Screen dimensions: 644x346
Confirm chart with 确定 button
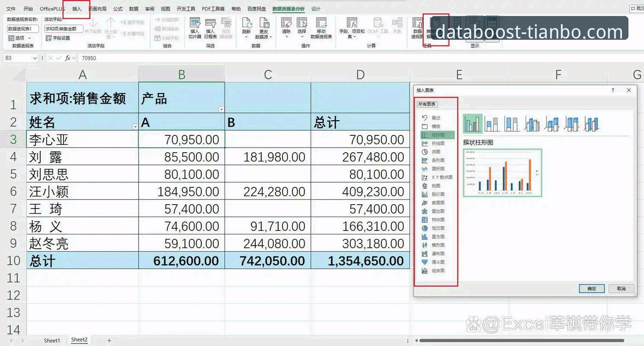click(591, 288)
